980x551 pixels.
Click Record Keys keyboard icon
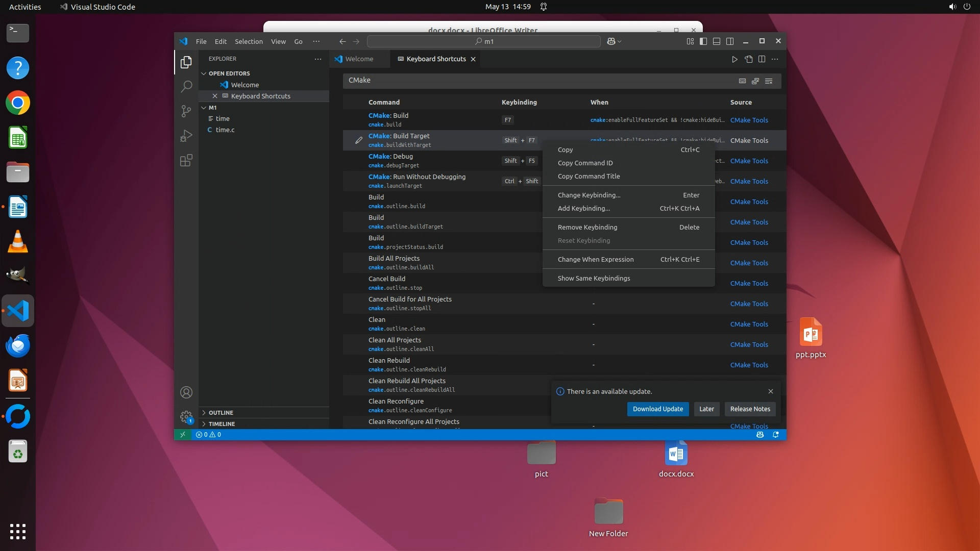(x=742, y=81)
